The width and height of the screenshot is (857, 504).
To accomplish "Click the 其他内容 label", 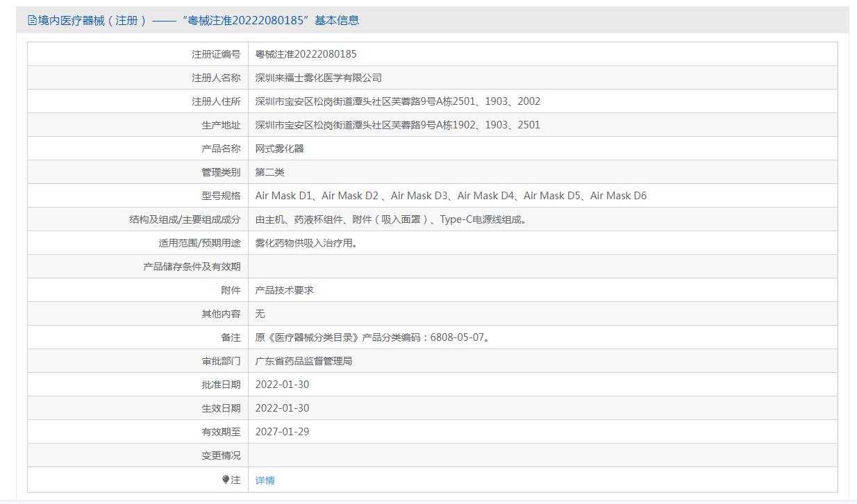I will pyautogui.click(x=221, y=314).
